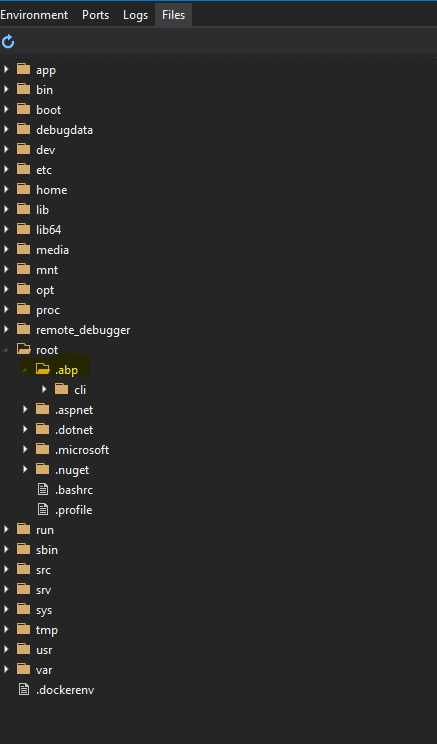The height and width of the screenshot is (744, 437).
Task: Expand the app folder arrow
Action: (x=6, y=69)
